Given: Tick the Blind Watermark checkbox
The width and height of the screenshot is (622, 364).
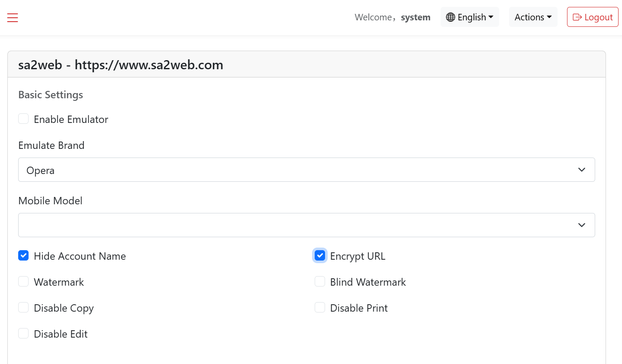Looking at the screenshot, I should click(x=320, y=281).
